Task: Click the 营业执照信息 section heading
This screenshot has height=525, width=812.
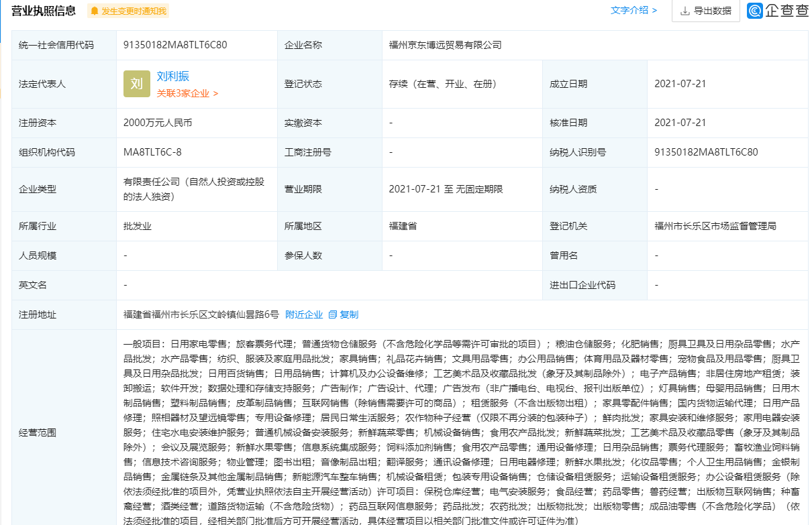Action: tap(44, 11)
